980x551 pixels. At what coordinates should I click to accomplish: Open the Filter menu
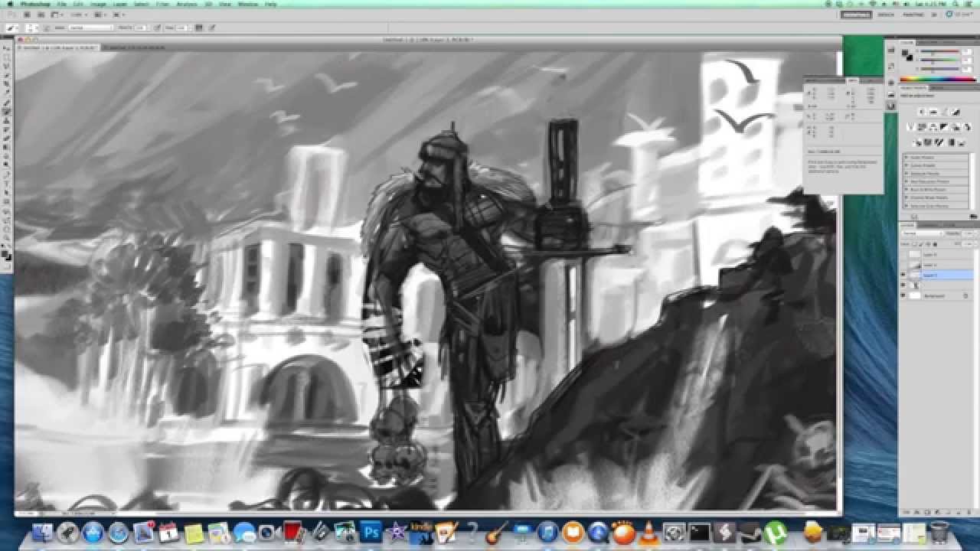coord(162,4)
